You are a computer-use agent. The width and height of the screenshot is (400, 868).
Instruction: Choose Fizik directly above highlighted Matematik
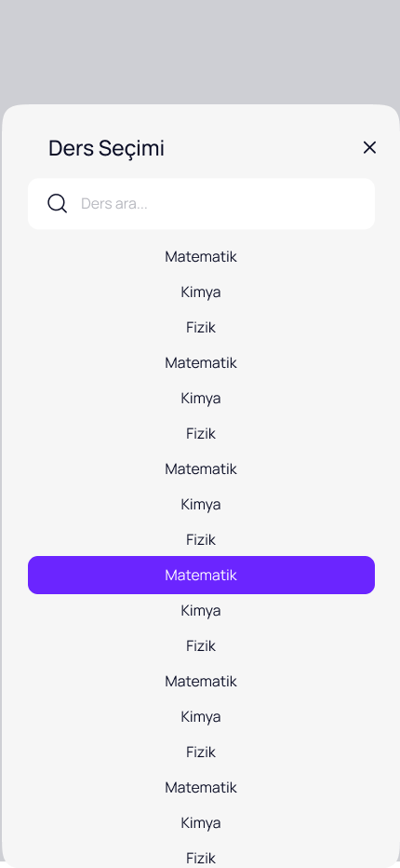click(x=201, y=540)
